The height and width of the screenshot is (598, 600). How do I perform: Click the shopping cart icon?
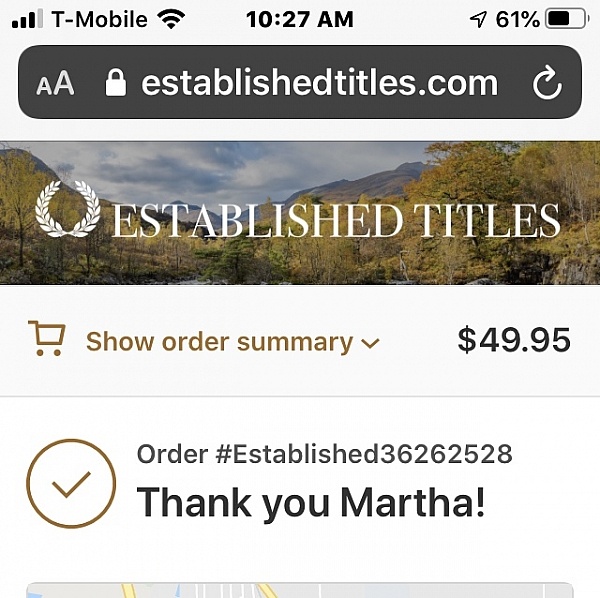pos(45,340)
